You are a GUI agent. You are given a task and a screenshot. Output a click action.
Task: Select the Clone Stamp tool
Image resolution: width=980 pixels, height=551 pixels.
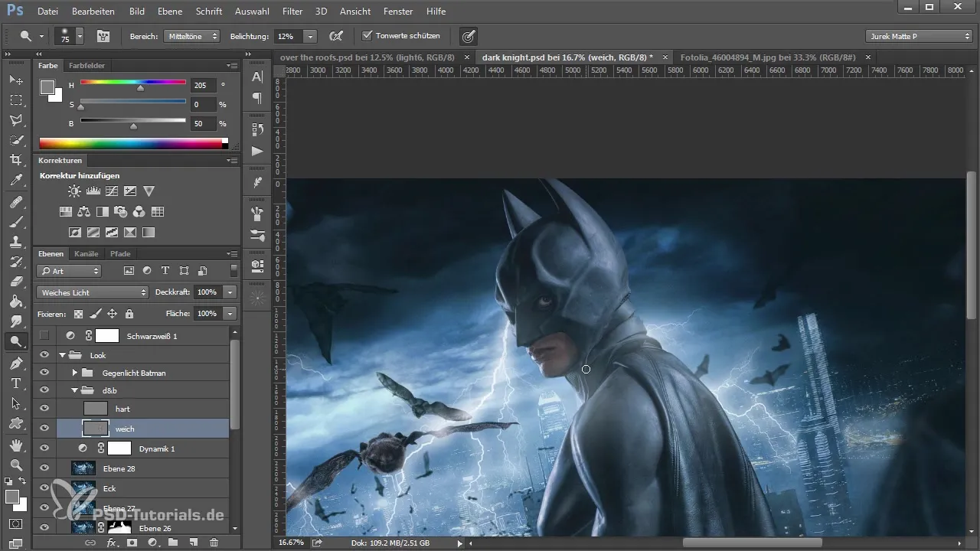pos(15,241)
